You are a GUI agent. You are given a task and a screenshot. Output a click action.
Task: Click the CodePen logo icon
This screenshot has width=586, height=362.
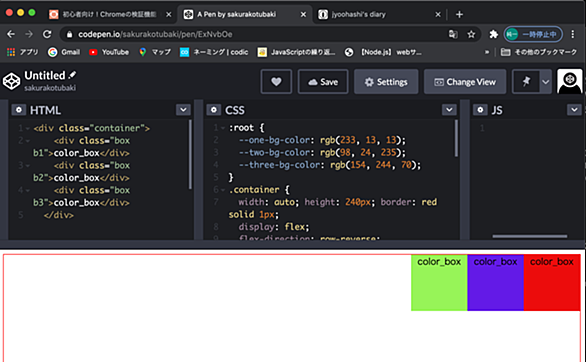[11, 81]
